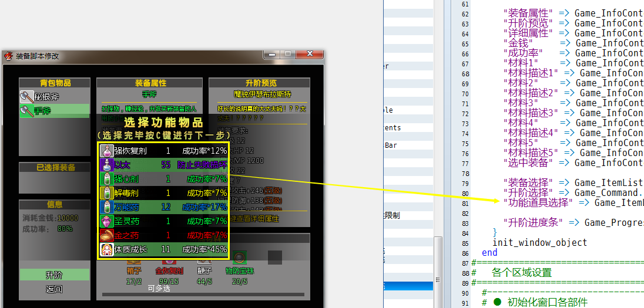Click the 可多选 hint text
The width and height of the screenshot is (644, 308).
click(159, 288)
